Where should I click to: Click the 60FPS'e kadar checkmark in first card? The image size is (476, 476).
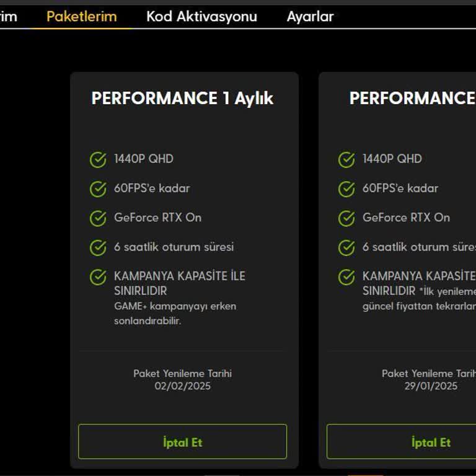98,189
